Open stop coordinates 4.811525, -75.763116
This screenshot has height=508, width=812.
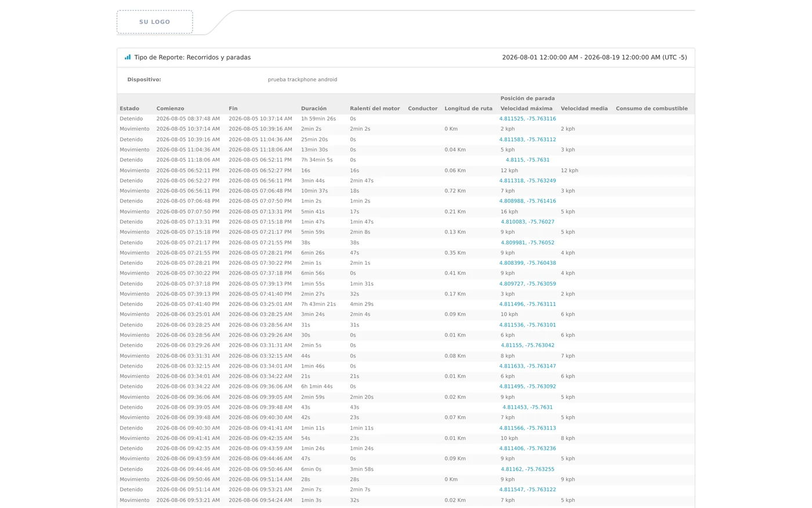tap(527, 119)
